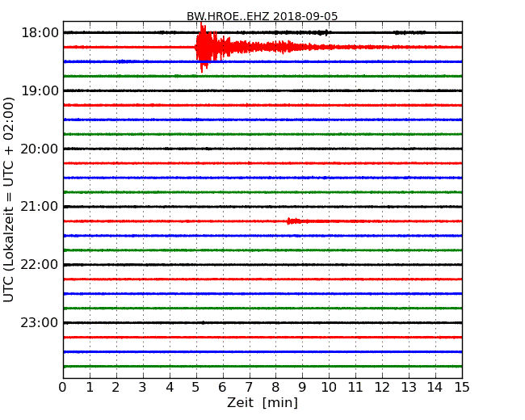Click the 18:00 time axis label
525x420 pixels.
[40, 33]
